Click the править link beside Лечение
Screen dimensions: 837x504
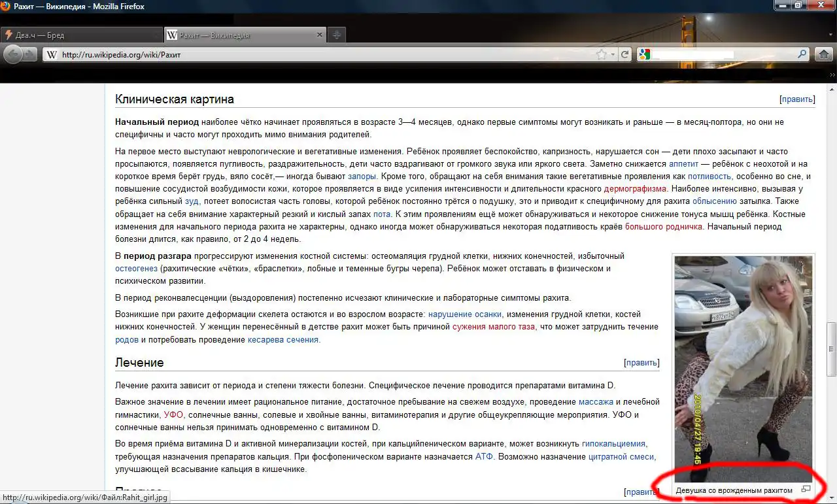pos(642,363)
